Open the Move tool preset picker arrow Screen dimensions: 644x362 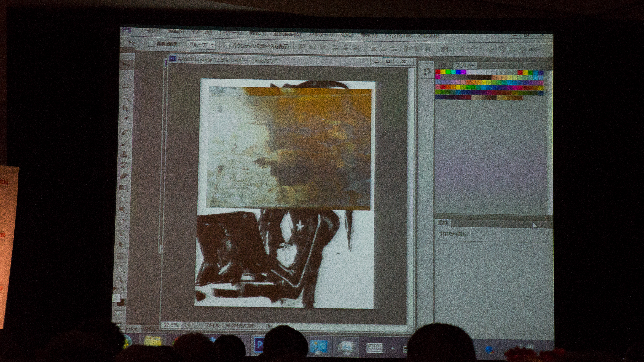pos(141,43)
